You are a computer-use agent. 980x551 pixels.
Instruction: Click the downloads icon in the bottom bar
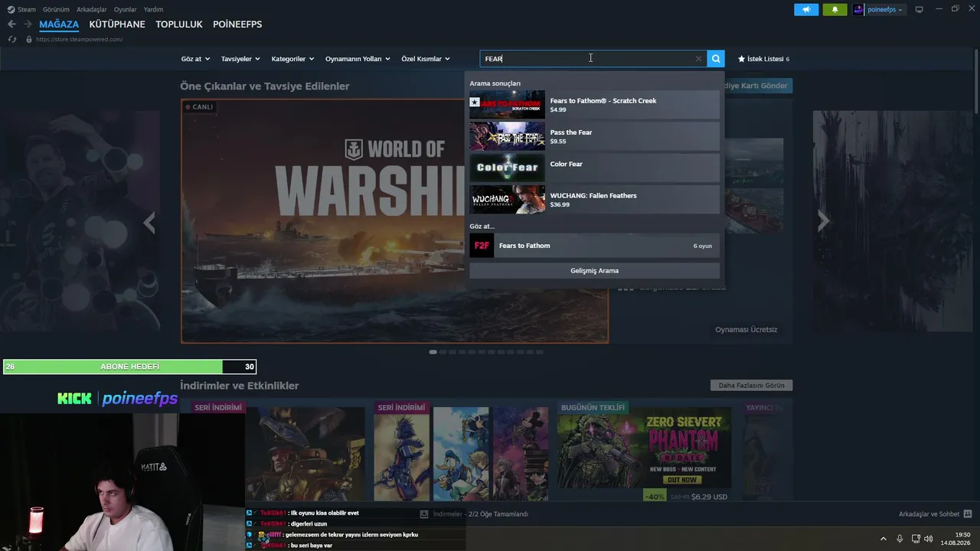click(424, 514)
